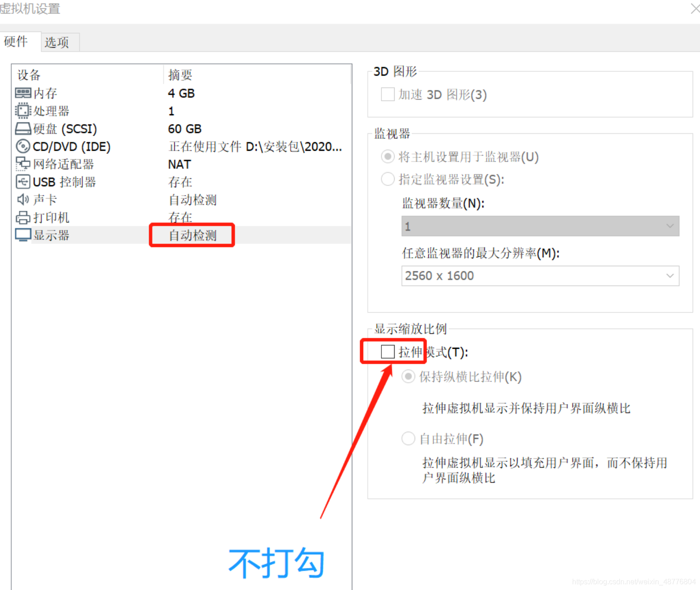Select 自由拉伸 radio option

pyautogui.click(x=408, y=438)
